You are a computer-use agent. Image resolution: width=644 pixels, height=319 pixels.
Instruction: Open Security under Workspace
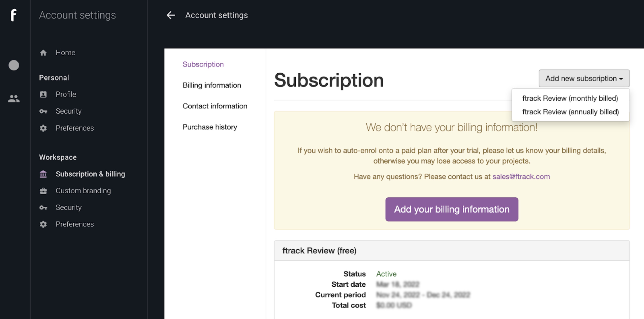point(69,207)
